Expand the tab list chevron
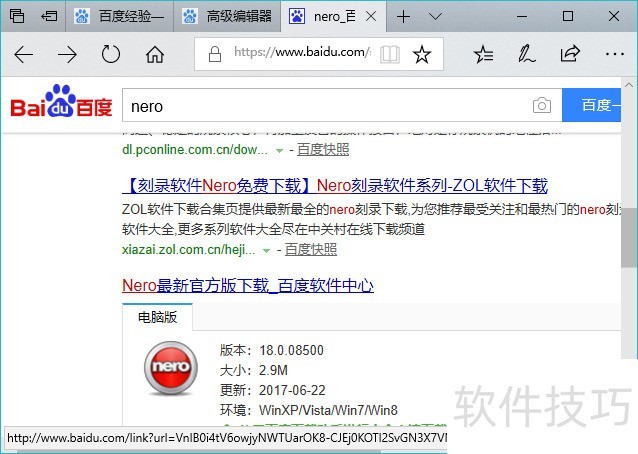The height and width of the screenshot is (454, 638). (435, 17)
